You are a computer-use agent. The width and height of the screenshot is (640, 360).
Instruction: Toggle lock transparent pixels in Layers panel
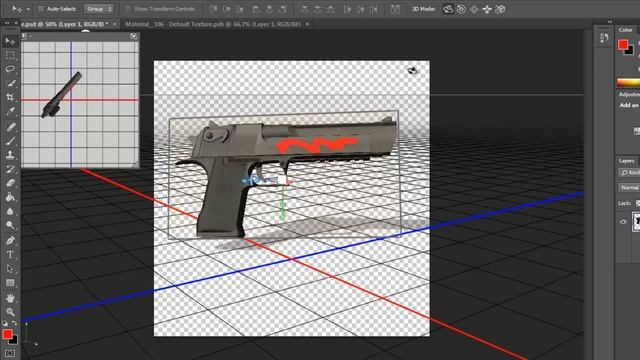coord(638,203)
